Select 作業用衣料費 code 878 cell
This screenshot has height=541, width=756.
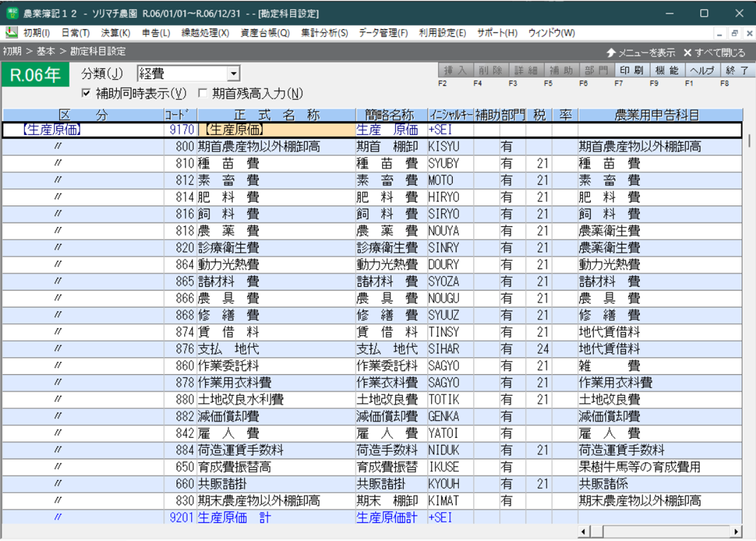[180, 383]
